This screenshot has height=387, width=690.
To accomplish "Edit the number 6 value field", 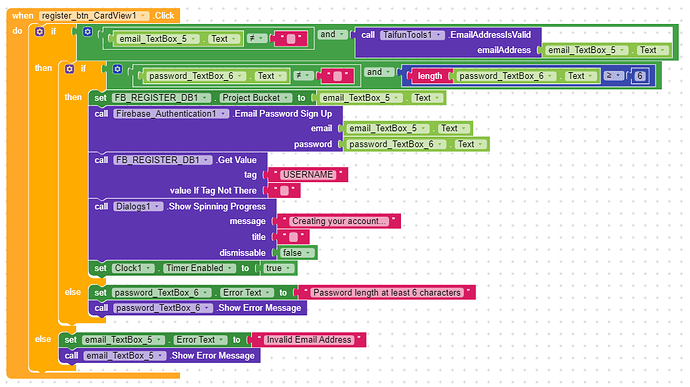I will [x=640, y=76].
